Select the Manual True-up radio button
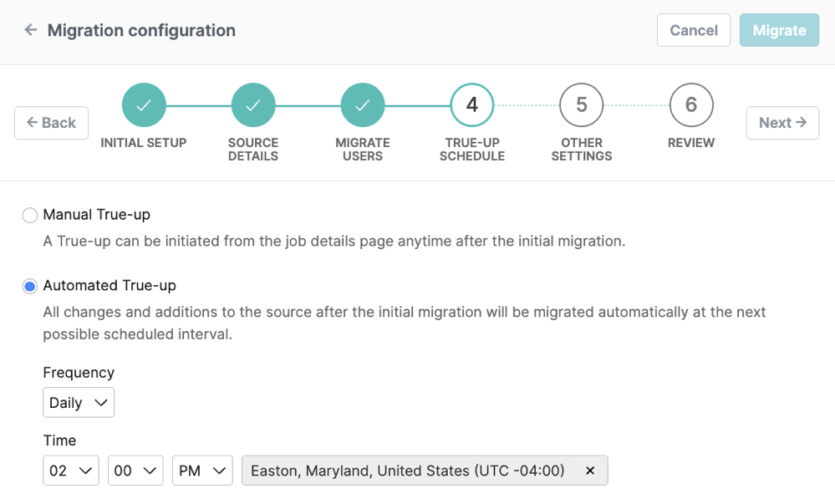 pos(30,216)
